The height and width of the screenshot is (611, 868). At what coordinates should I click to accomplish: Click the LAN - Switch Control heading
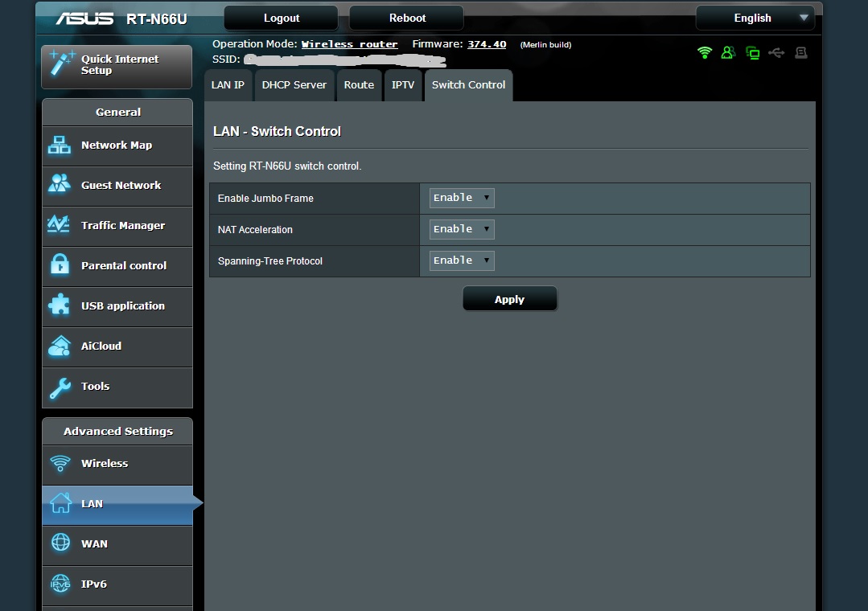pyautogui.click(x=277, y=131)
